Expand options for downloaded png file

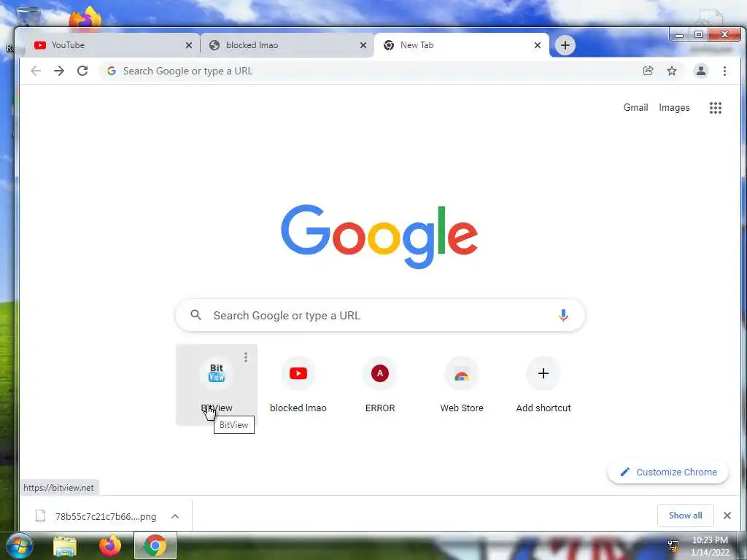175,516
